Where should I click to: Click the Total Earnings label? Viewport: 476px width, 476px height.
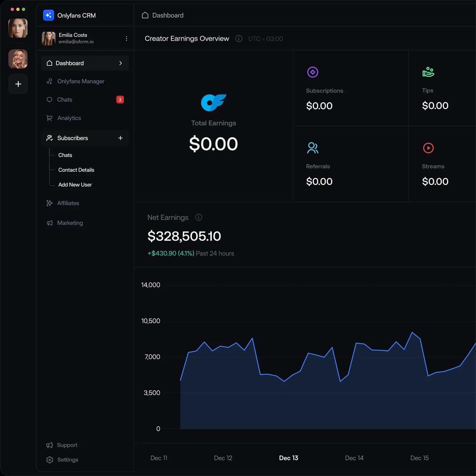214,123
